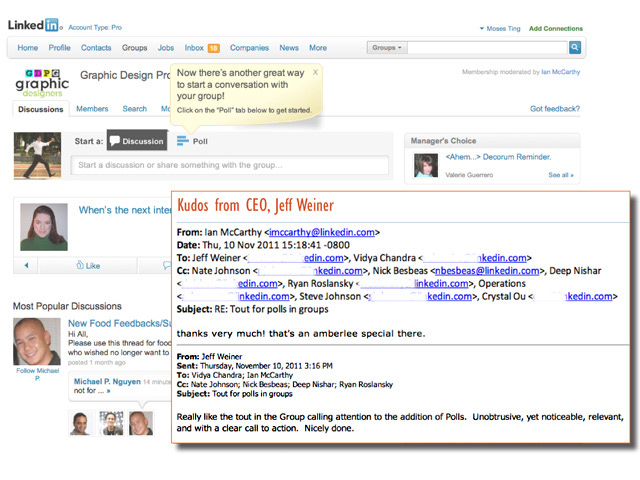Open the When's the next discussion title
The height and width of the screenshot is (480, 640).
tap(125, 210)
